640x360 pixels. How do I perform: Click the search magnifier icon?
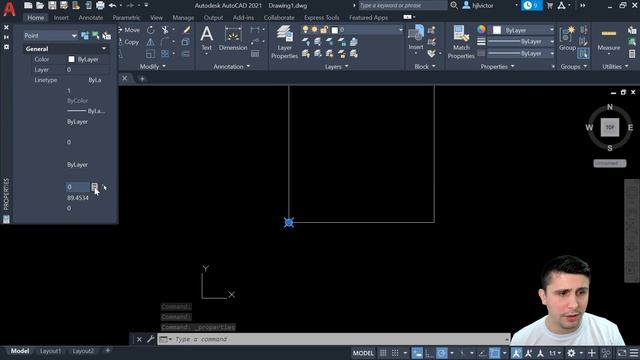(x=454, y=6)
